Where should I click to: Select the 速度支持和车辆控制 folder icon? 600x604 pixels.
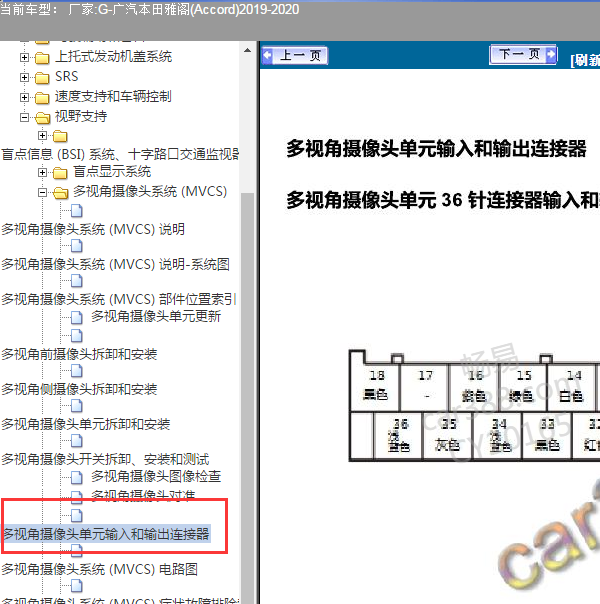tap(42, 98)
